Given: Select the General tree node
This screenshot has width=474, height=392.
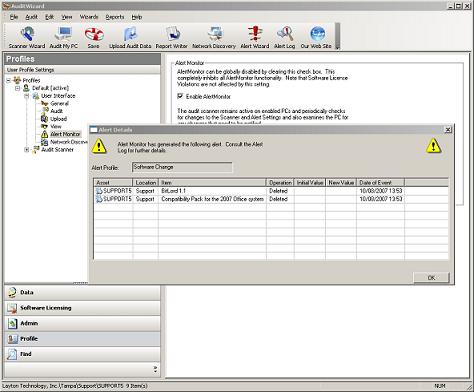Looking at the screenshot, I should pyautogui.click(x=59, y=103).
